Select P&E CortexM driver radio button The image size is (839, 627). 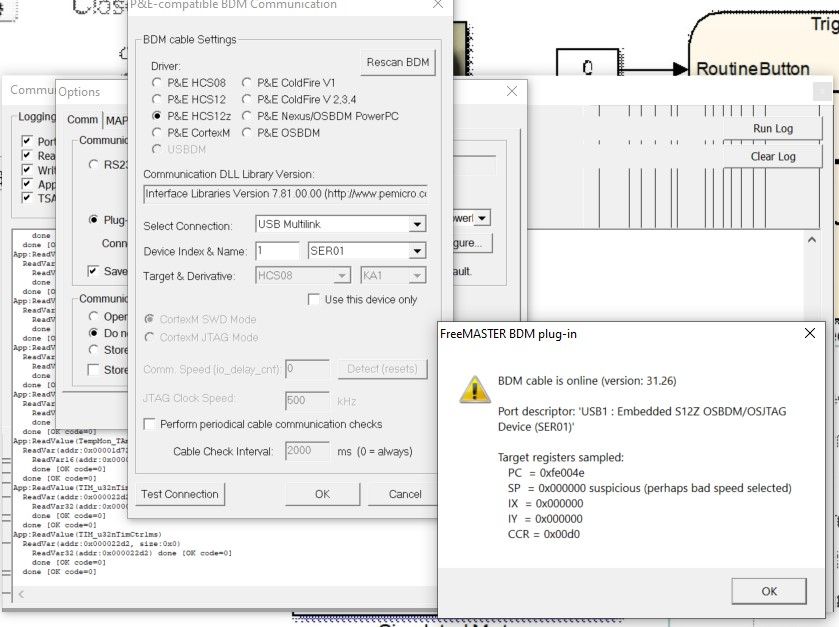click(157, 133)
